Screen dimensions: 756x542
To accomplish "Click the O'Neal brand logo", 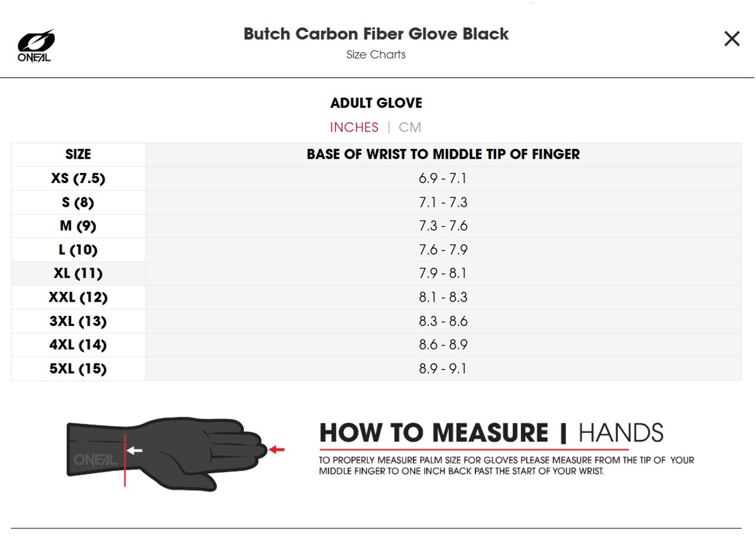I will [x=35, y=45].
